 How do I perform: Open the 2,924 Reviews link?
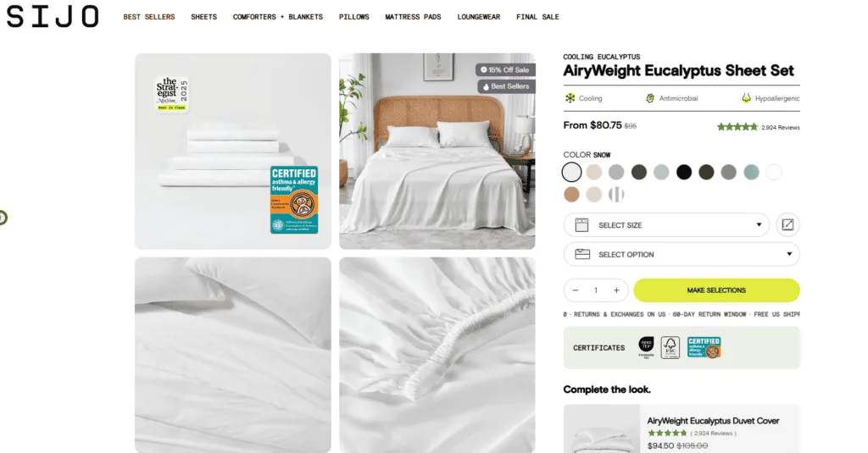pyautogui.click(x=780, y=127)
